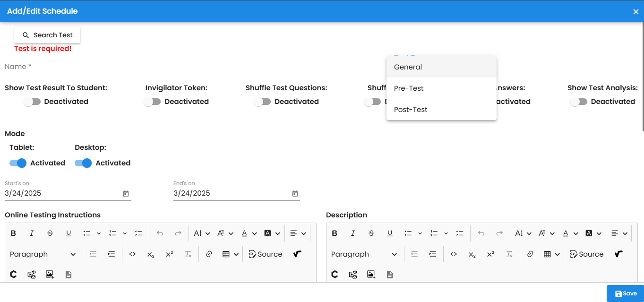Image resolution: width=644 pixels, height=302 pixels.
Task: Enable Invigilator Token switch
Action: [x=152, y=102]
